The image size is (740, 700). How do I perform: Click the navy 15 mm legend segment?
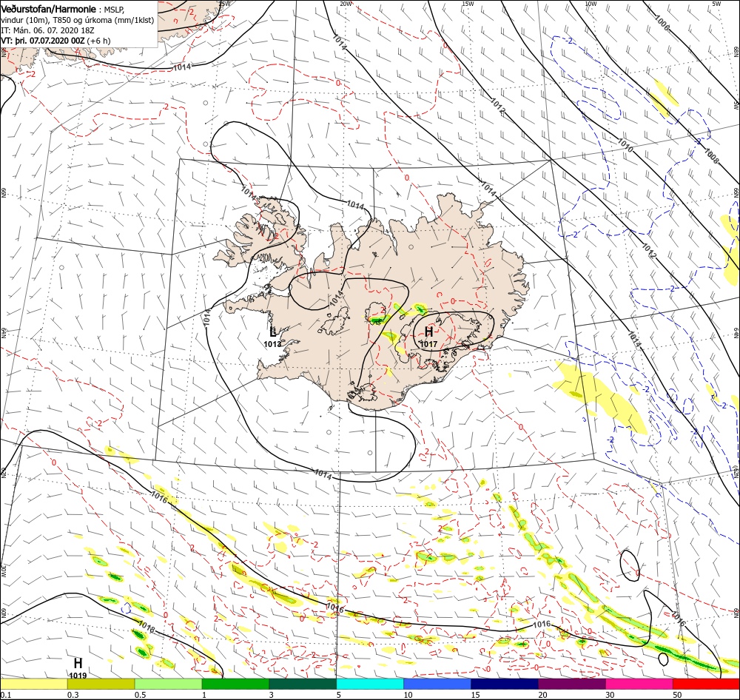click(505, 684)
